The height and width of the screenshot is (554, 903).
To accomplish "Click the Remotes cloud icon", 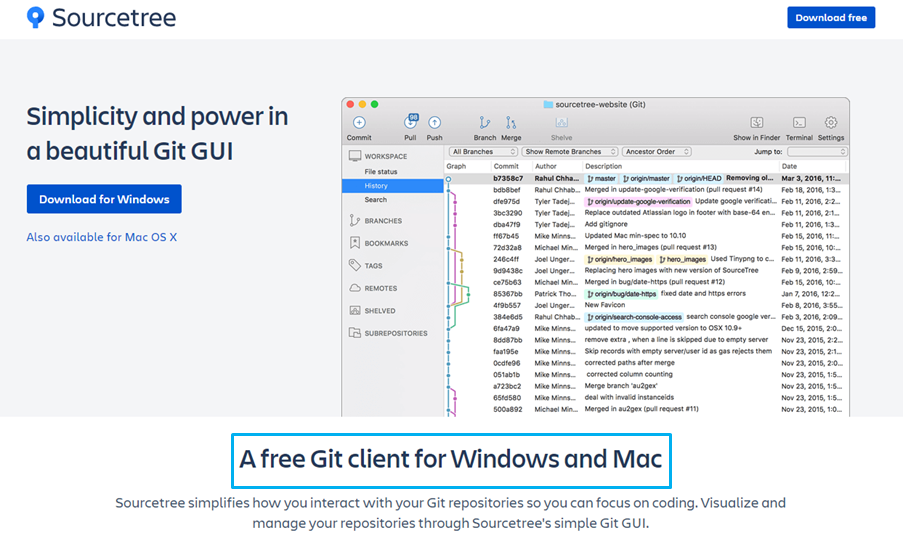I will coord(355,288).
